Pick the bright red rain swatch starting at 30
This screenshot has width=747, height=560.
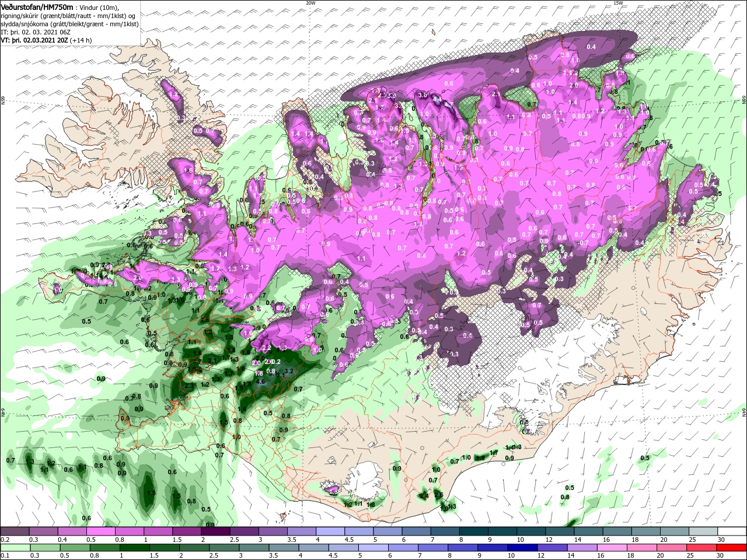[x=732, y=548]
